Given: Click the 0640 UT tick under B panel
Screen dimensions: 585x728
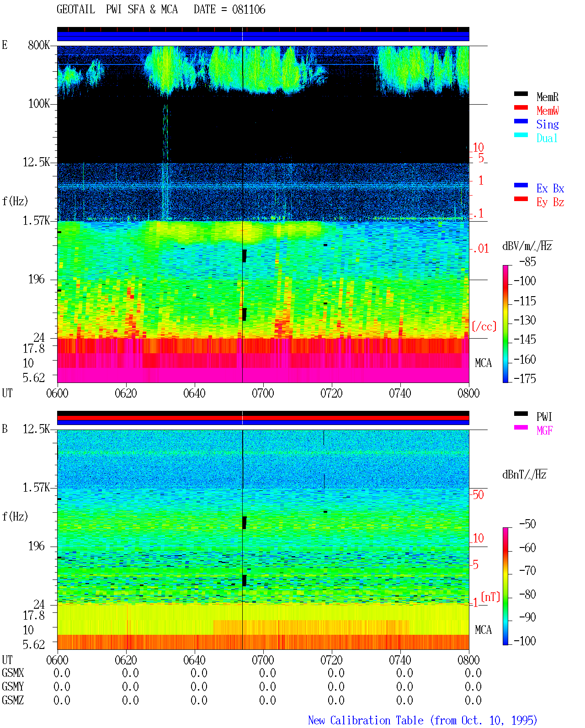Looking at the screenshot, I should (x=194, y=660).
